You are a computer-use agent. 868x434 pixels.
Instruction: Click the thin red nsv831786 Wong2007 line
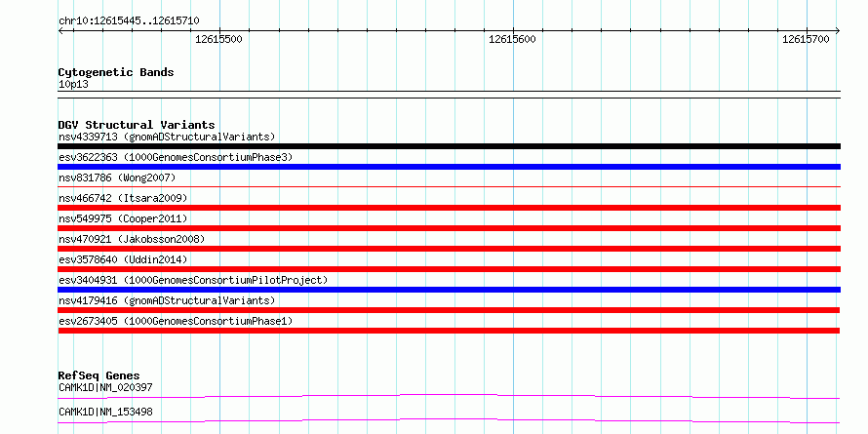pyautogui.click(x=449, y=187)
